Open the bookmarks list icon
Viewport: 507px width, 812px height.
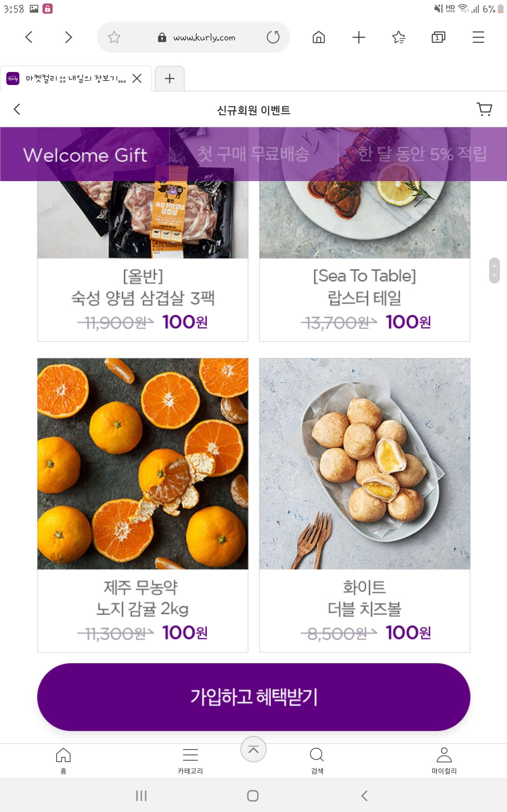tap(399, 37)
